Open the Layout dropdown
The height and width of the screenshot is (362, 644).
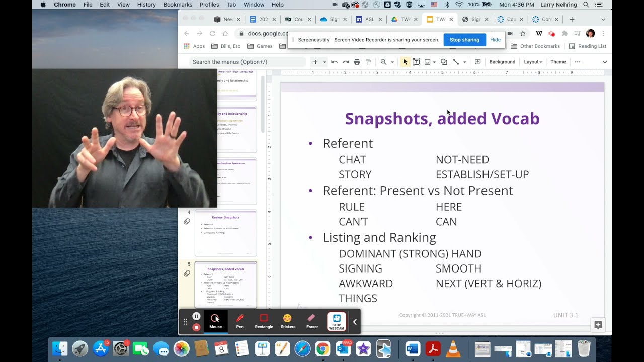pos(533,62)
